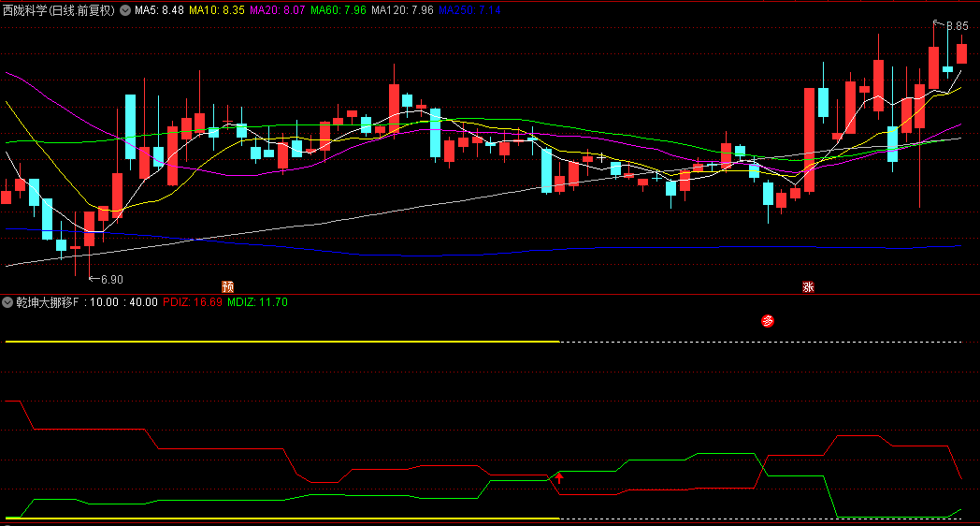
Task: Click the MA20: 8.07 label
Action: tap(278, 10)
